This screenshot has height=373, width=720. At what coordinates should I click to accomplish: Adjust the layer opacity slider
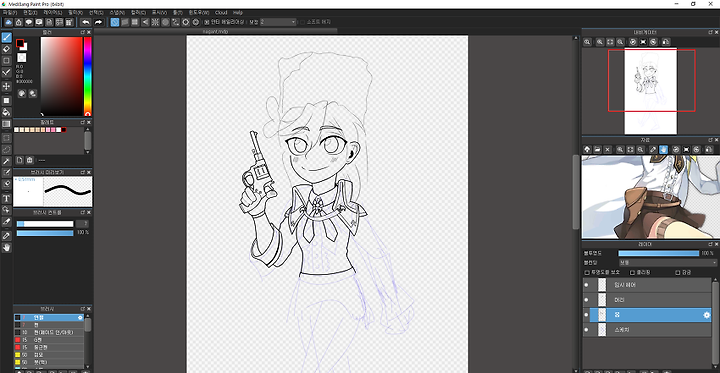click(x=658, y=253)
